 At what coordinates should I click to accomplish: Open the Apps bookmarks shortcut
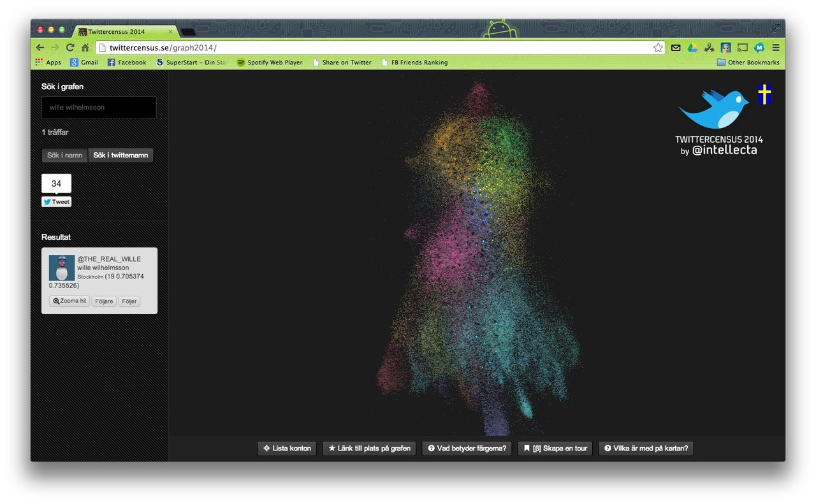[48, 62]
